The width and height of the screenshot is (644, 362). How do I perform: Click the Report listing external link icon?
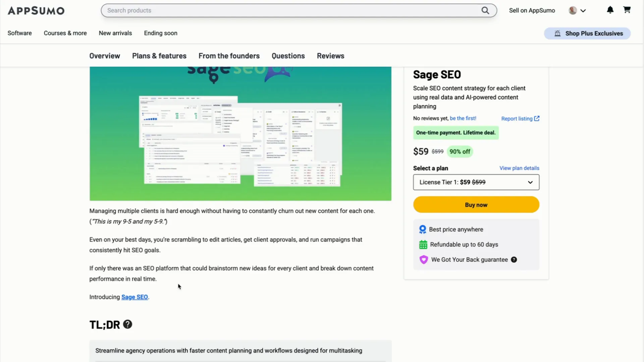(x=537, y=118)
